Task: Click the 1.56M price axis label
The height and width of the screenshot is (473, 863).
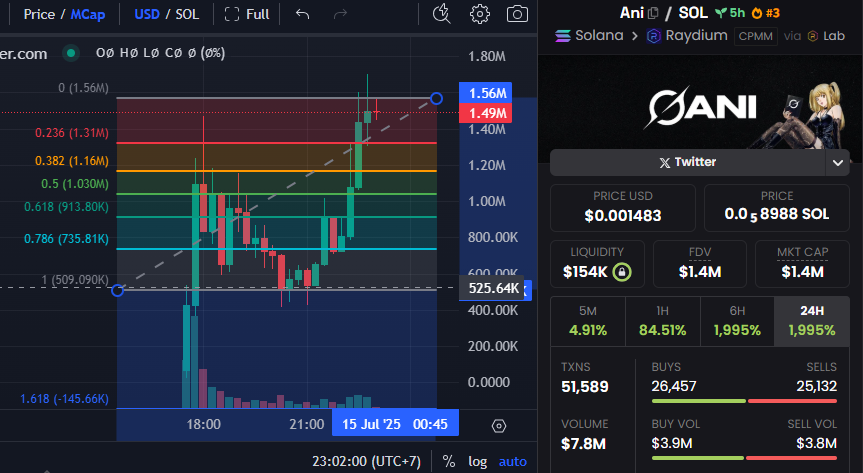Action: [485, 93]
